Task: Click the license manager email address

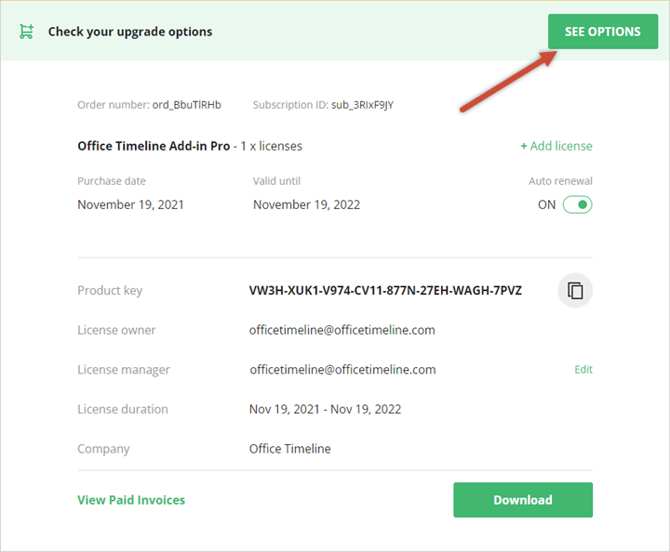Action: pos(342,369)
